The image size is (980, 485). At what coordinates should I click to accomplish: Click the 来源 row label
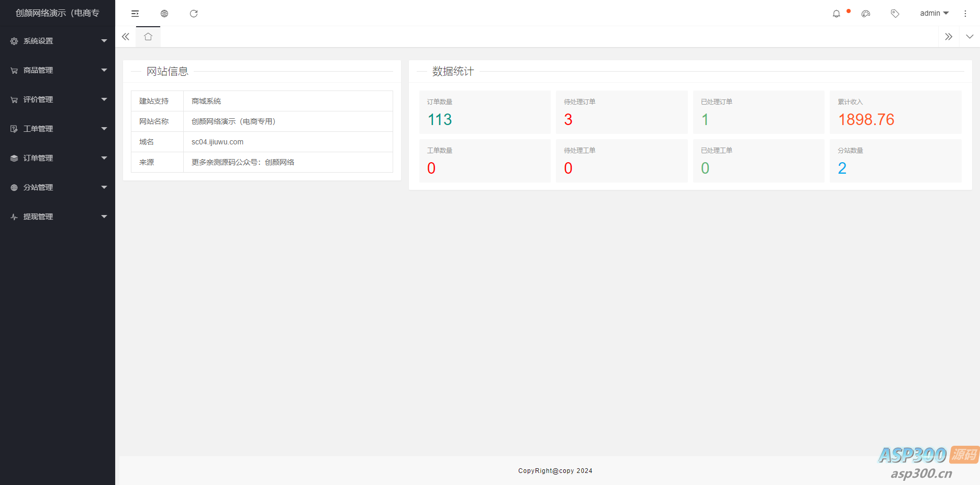point(147,162)
